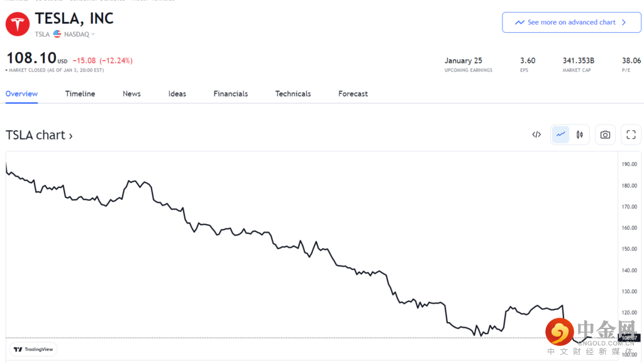Go to the Ideas tab
This screenshot has height=363, width=644.
(177, 94)
